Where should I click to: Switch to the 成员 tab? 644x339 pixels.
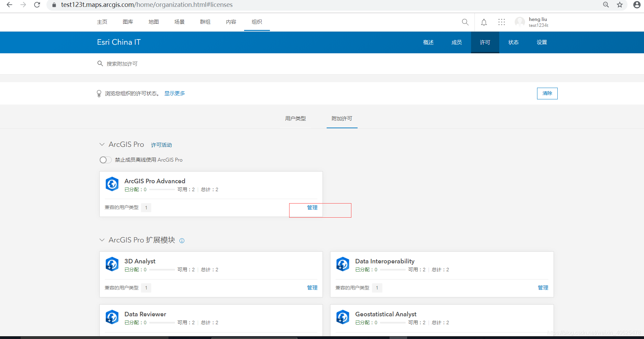[x=457, y=42]
